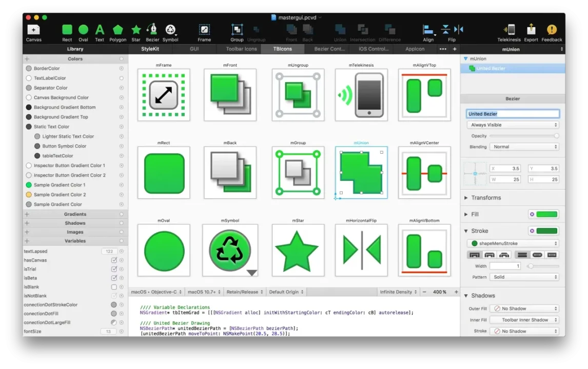Screen dimensions: 588x369
Task: Click the Ungroup toolbar icon
Action: tap(256, 33)
